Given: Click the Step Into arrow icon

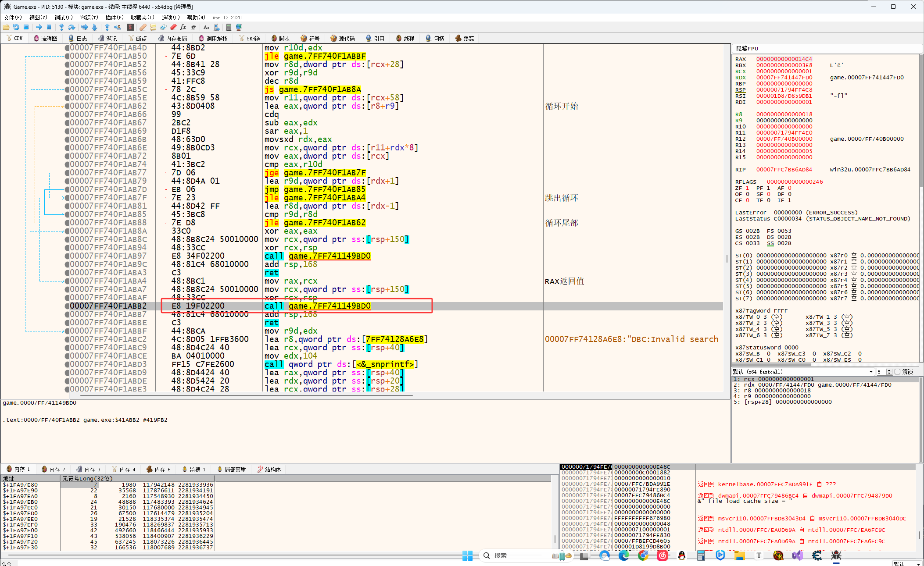Looking at the screenshot, I should (61, 27).
